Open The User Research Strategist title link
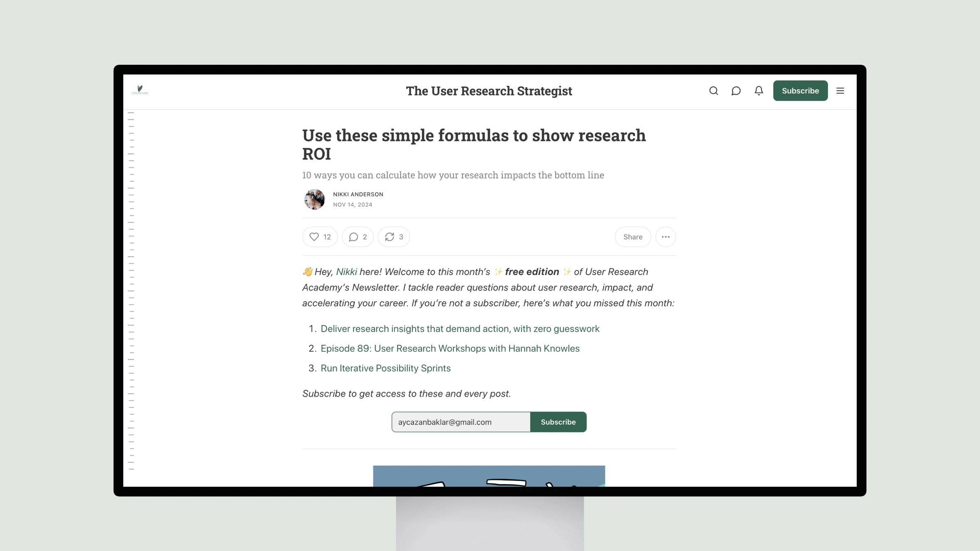The image size is (980, 551). pos(489,91)
